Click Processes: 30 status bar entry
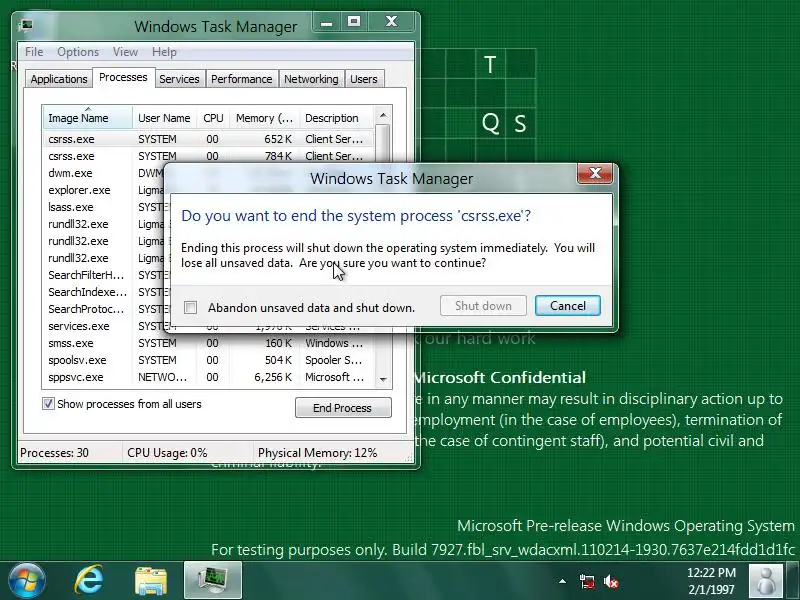Viewport: 800px width, 600px height. (x=54, y=453)
